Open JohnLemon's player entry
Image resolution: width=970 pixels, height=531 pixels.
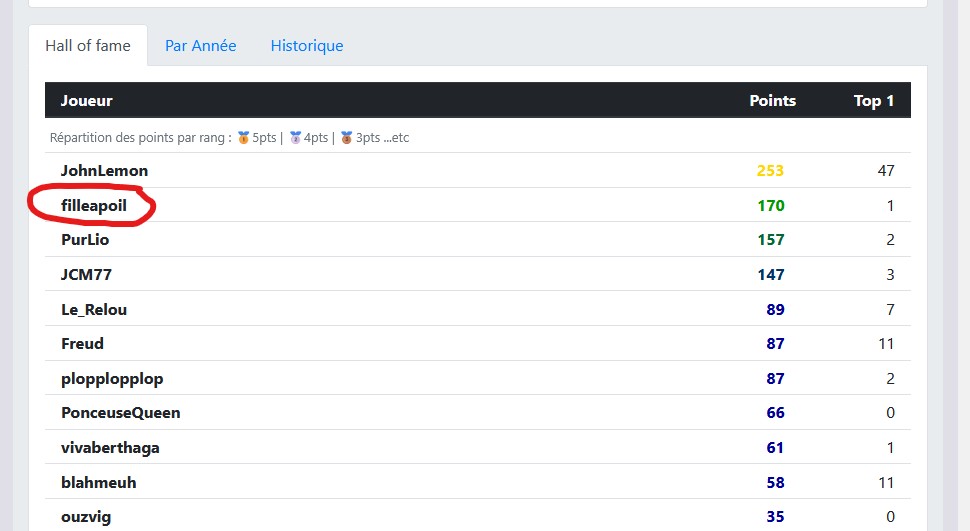104,171
